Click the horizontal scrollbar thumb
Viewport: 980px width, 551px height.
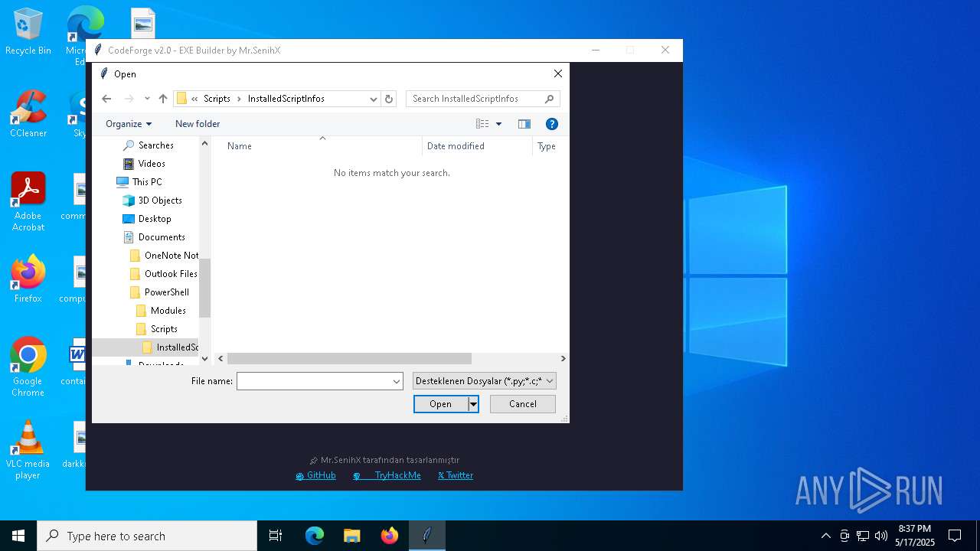349,358
